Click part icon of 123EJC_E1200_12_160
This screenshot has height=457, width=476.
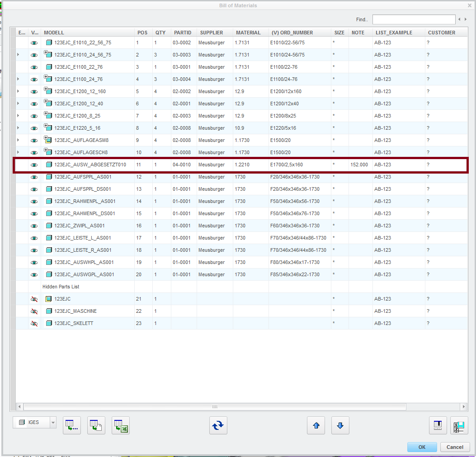tap(48, 91)
